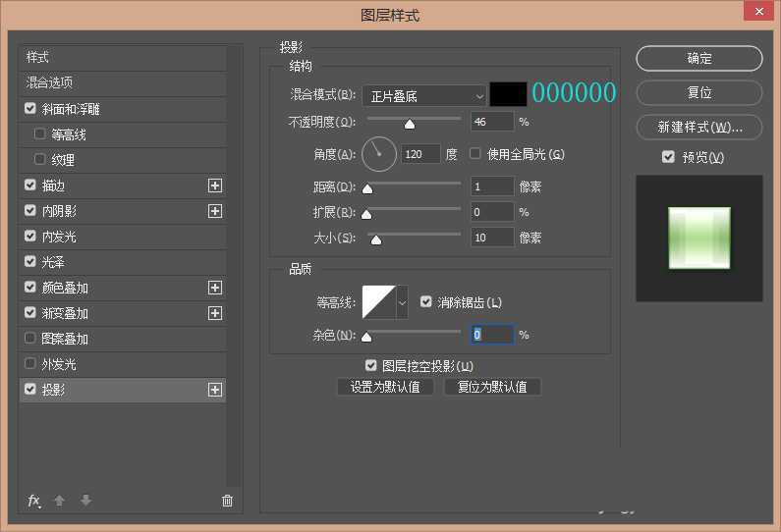Click the black shadow color swatch

(x=508, y=94)
